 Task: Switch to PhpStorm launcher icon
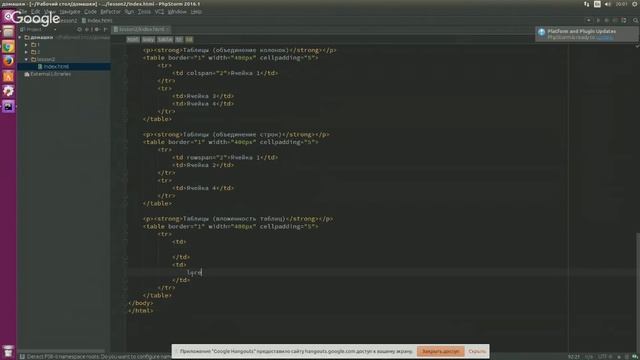pos(8,106)
